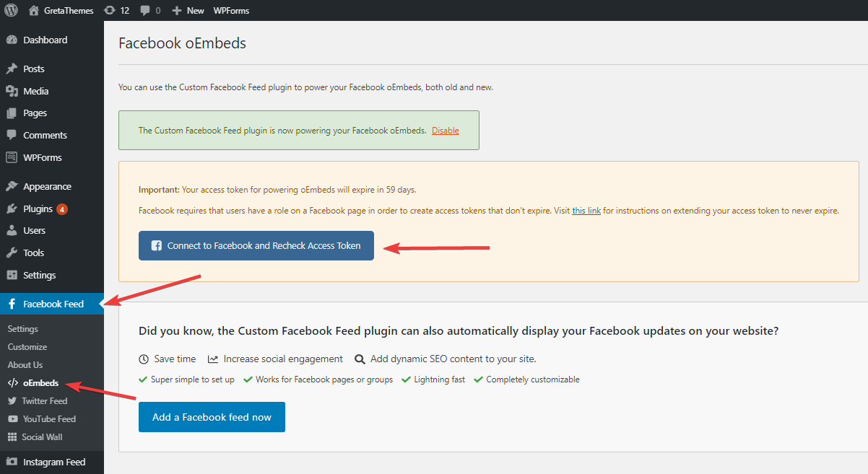The width and height of the screenshot is (868, 474).
Task: Visit this link for token extension instructions
Action: pyautogui.click(x=586, y=211)
